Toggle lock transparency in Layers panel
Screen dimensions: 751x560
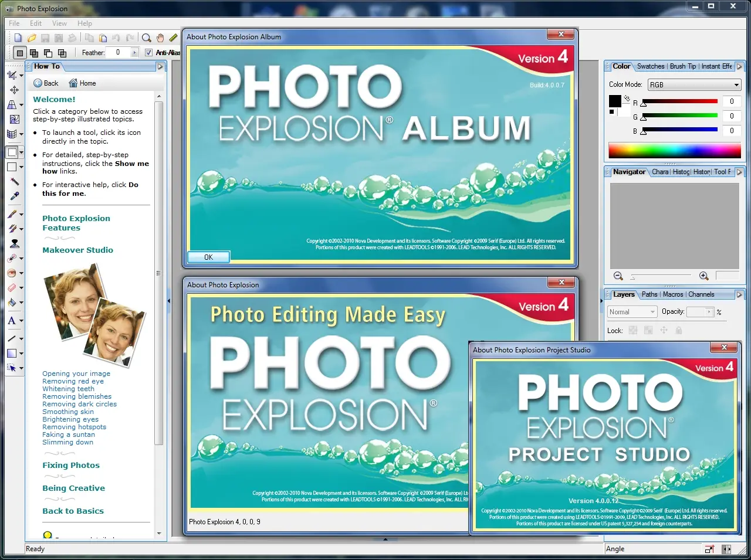coord(632,330)
